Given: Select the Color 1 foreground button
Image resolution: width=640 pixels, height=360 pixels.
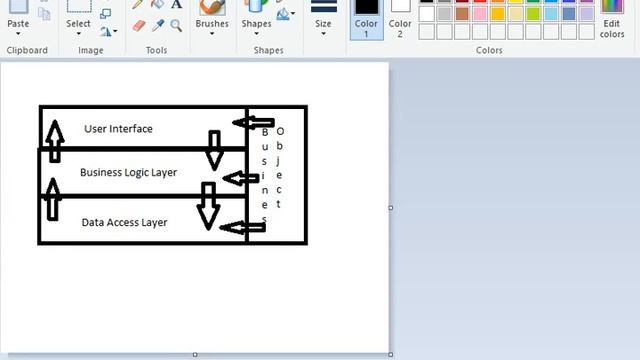Looking at the screenshot, I should pos(367,19).
